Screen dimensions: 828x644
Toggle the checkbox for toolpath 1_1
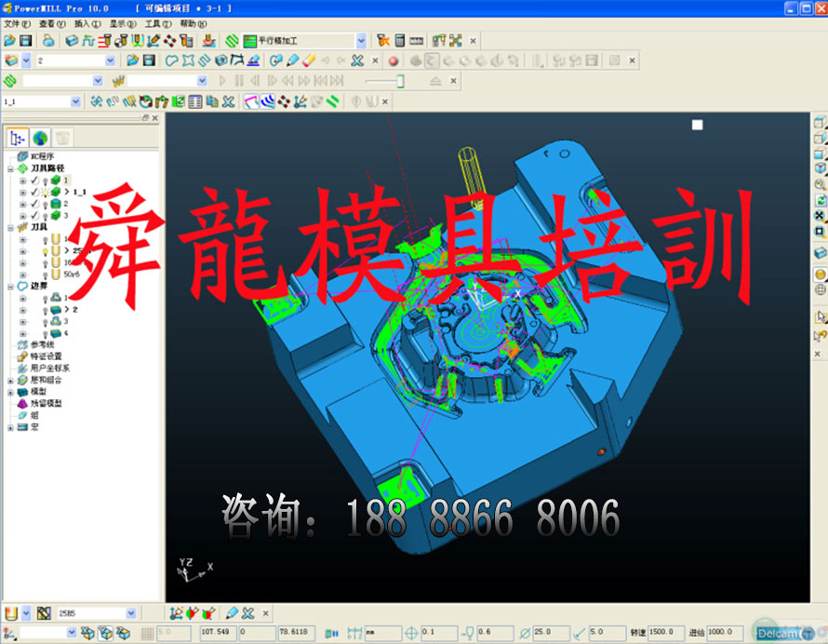34,192
